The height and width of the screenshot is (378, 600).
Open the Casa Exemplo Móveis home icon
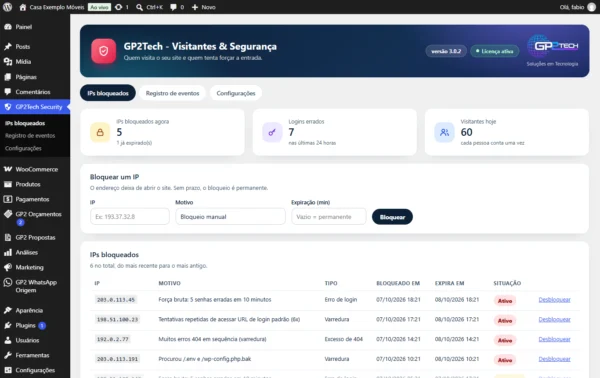pos(23,7)
